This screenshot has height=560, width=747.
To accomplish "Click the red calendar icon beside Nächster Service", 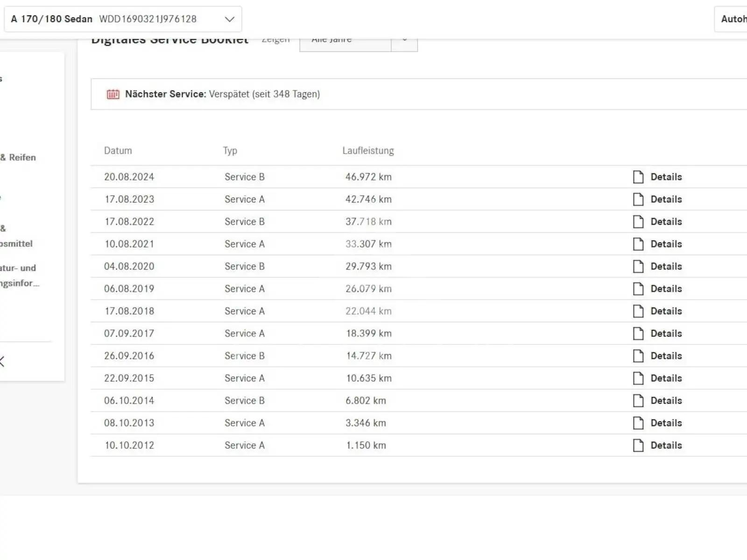I will coord(113,94).
